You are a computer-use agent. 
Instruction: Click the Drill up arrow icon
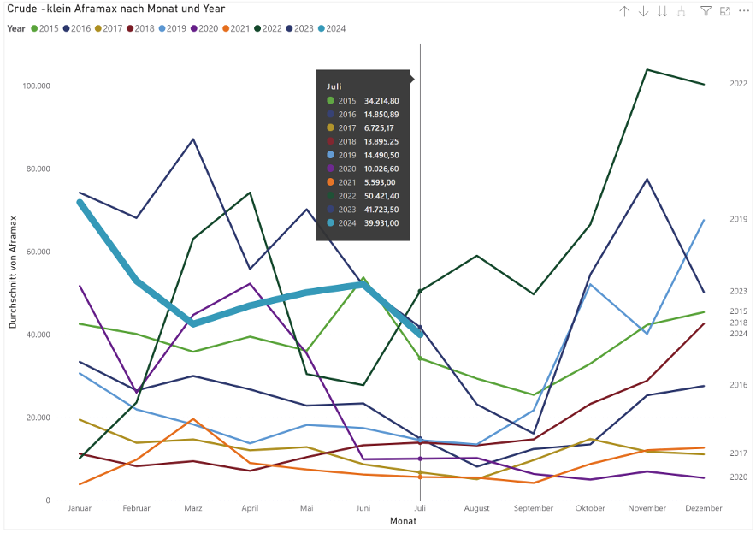624,11
